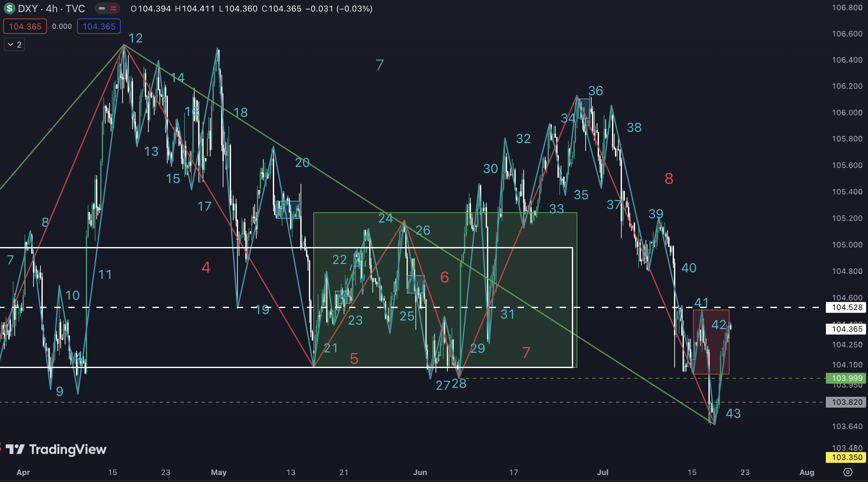Image resolution: width=868 pixels, height=482 pixels.
Task: Open chart settings gear at bottom right
Action: [848, 472]
